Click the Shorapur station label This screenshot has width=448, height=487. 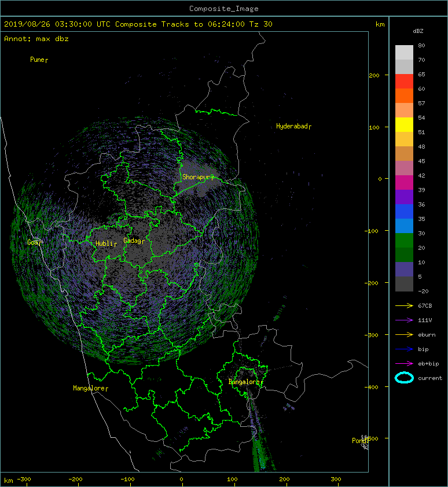[198, 177]
